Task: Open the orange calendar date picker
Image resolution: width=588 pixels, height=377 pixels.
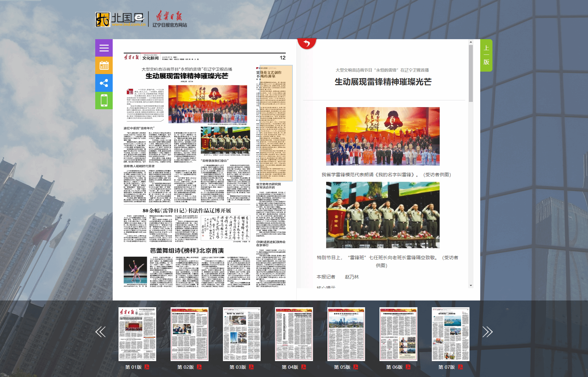Action: pos(104,65)
